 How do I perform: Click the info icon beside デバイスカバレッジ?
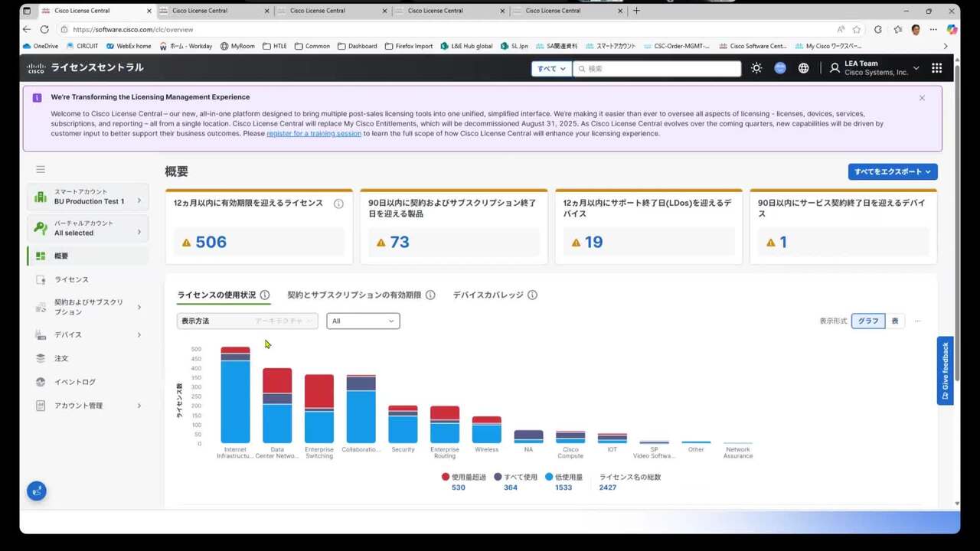click(x=532, y=295)
